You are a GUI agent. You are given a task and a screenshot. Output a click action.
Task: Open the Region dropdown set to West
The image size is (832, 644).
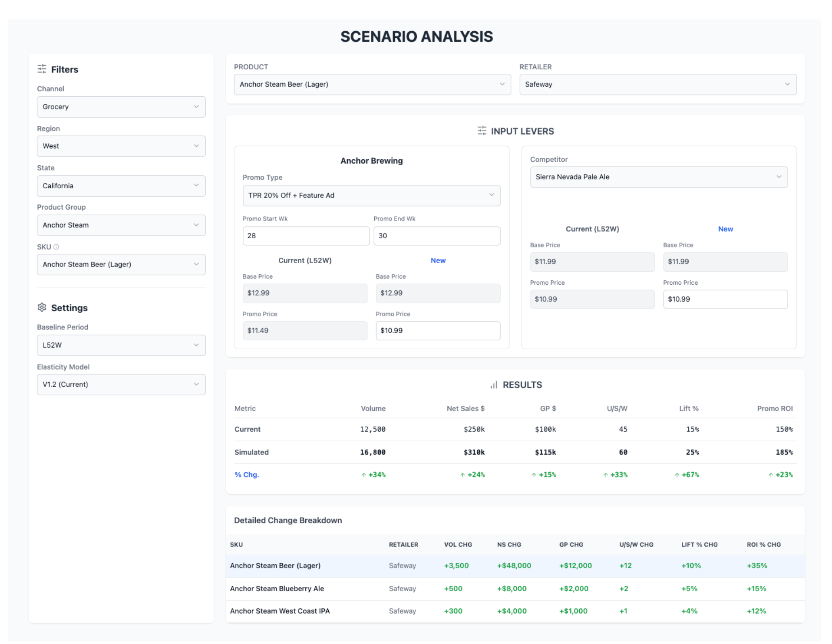(121, 146)
